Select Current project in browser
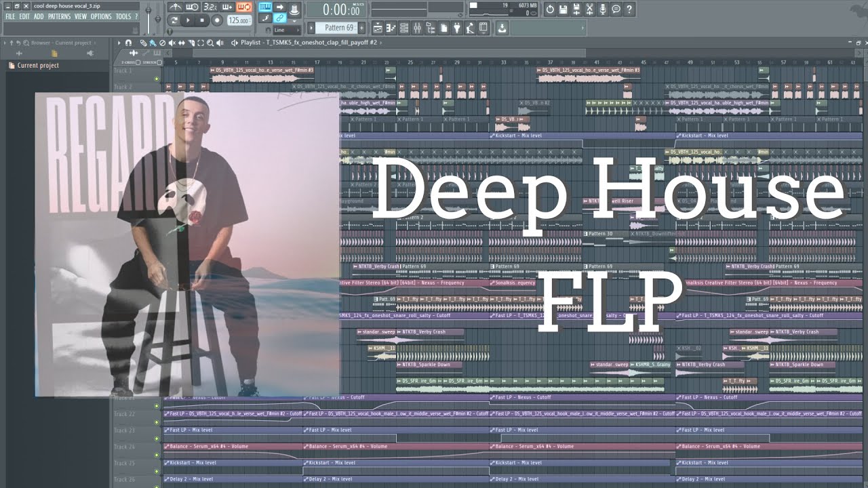The height and width of the screenshot is (488, 868). coord(38,66)
